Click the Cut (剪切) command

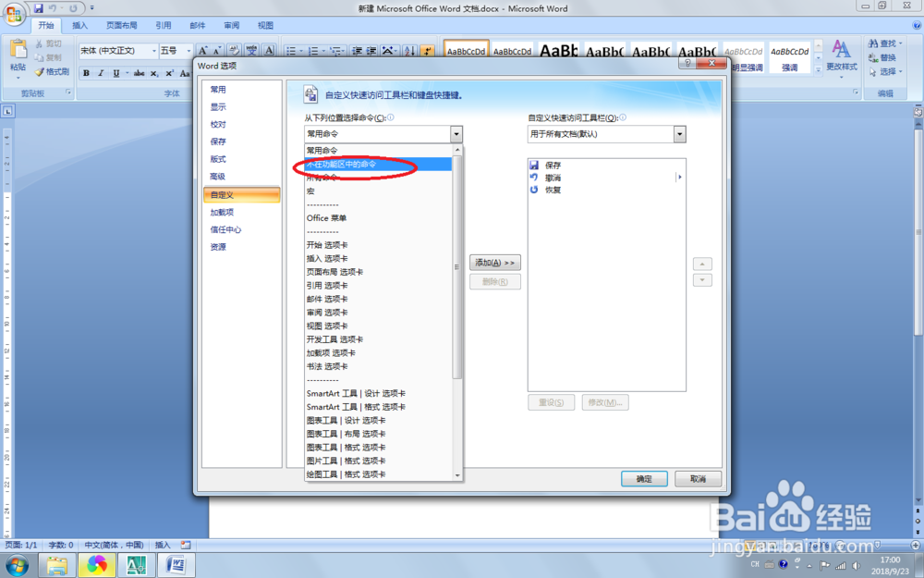[x=48, y=43]
